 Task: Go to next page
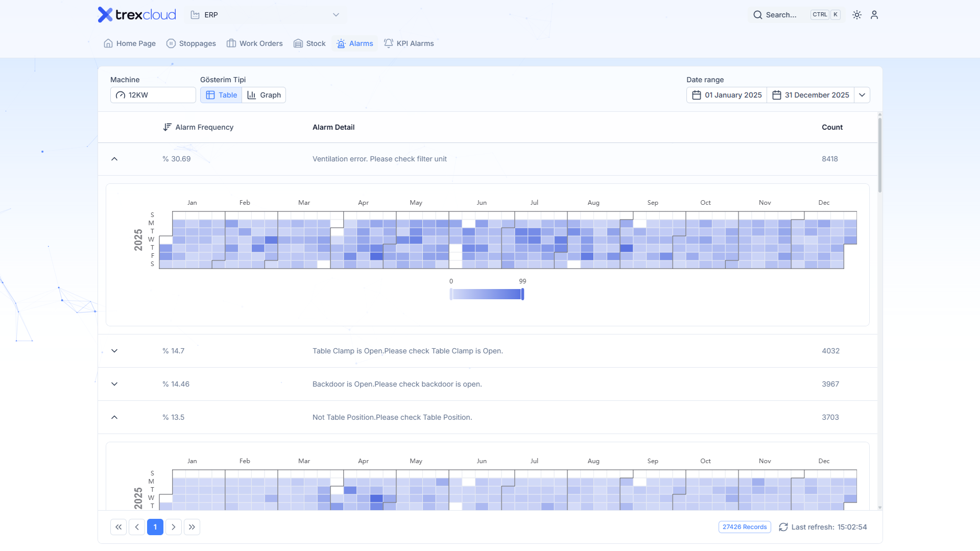[x=174, y=527]
